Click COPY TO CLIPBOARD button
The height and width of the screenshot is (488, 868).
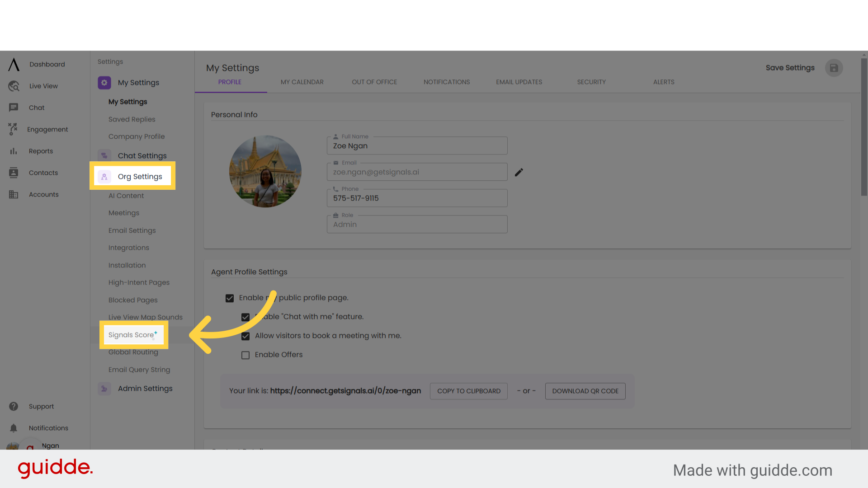coord(469,391)
